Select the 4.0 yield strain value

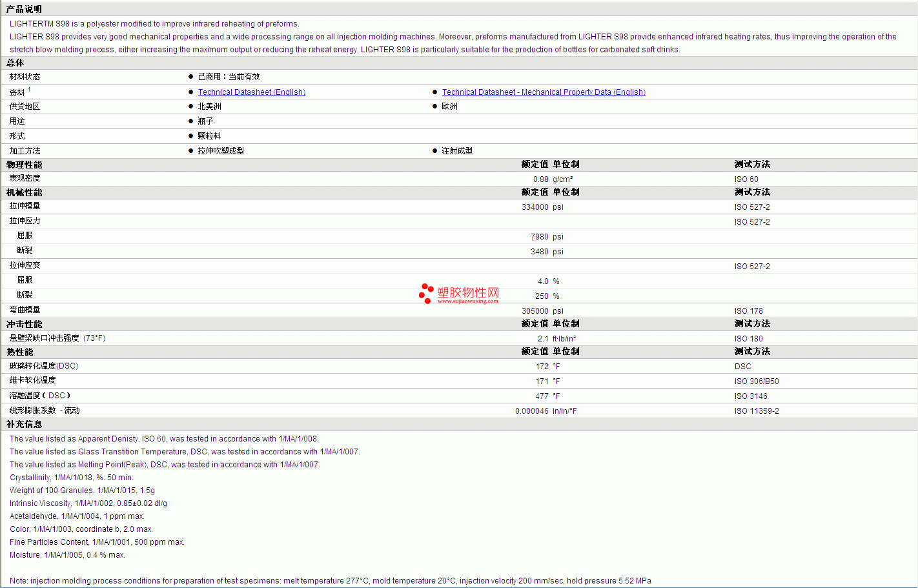(x=543, y=281)
